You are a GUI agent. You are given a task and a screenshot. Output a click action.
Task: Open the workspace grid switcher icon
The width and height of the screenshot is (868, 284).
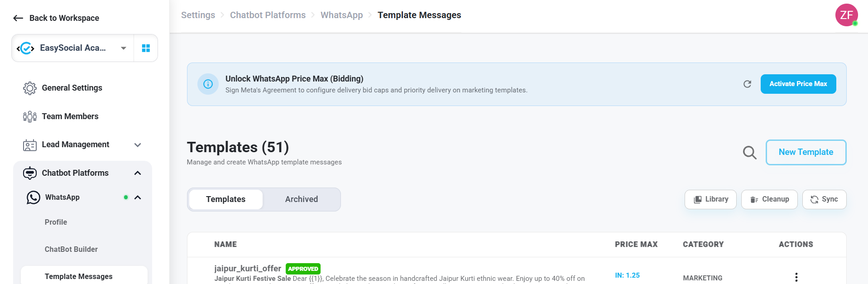(x=146, y=48)
